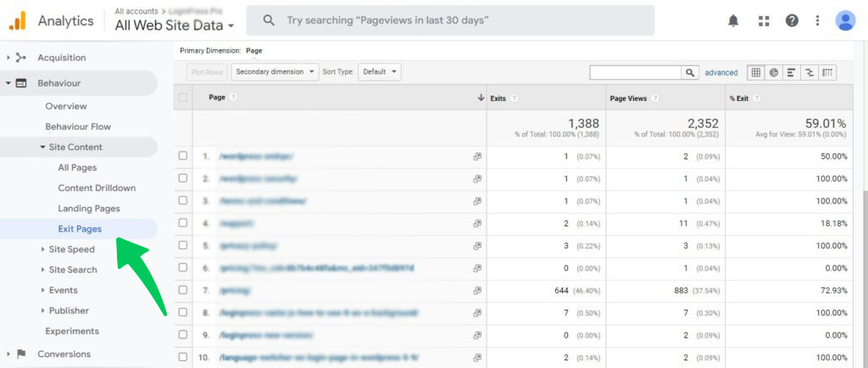The height and width of the screenshot is (368, 868).
Task: Open the user account avatar
Action: coord(845,20)
